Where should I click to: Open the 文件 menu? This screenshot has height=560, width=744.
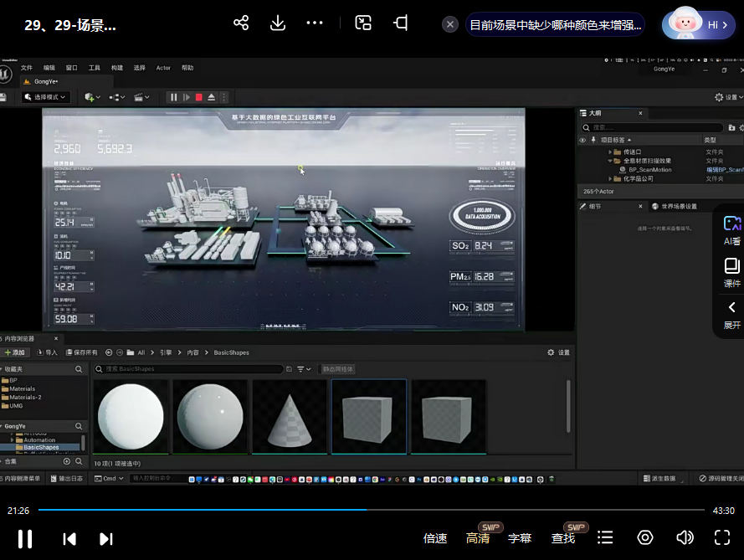click(27, 68)
